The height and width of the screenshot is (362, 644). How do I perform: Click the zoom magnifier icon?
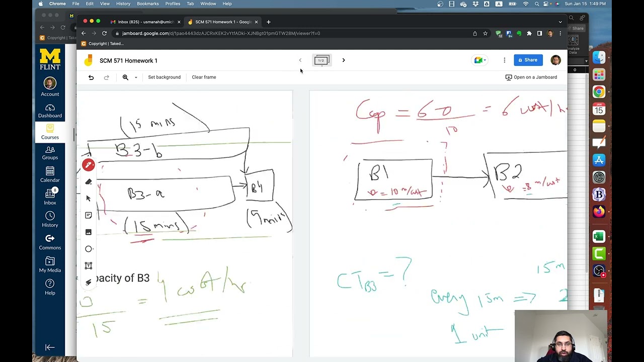(125, 77)
